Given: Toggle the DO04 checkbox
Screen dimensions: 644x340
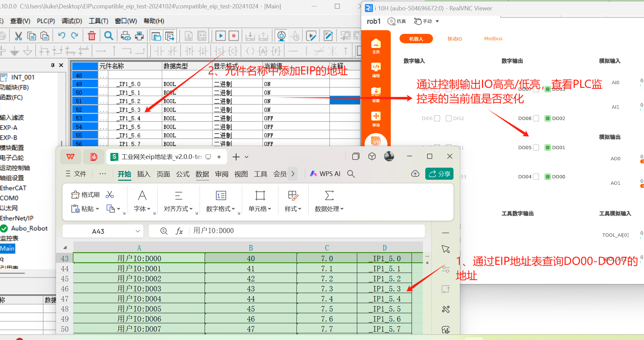Looking at the screenshot, I should point(536,177).
